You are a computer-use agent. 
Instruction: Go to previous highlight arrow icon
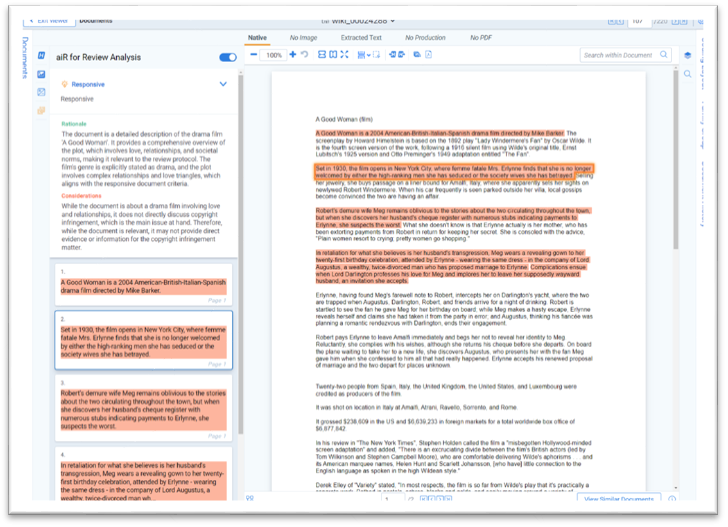[x=392, y=55]
